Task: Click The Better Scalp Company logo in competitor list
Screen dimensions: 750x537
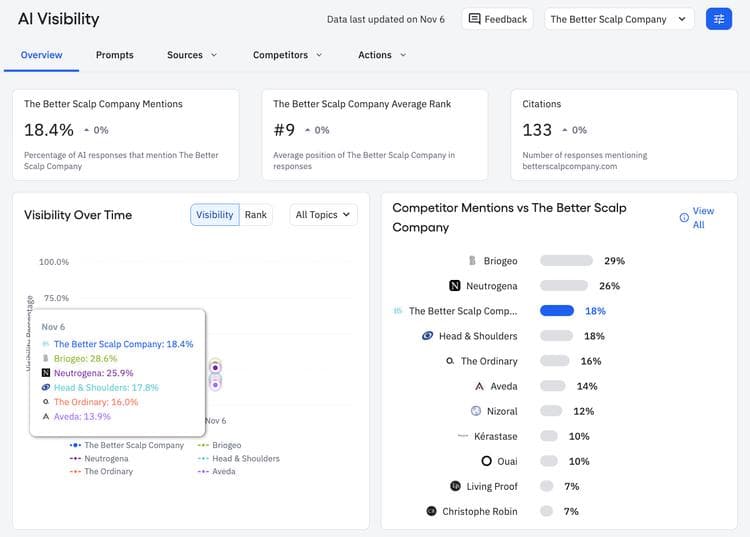Action: [x=397, y=311]
